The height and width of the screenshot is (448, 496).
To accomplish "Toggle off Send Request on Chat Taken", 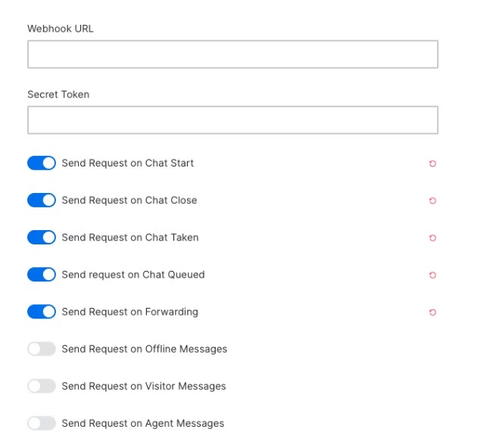I will 42,238.
